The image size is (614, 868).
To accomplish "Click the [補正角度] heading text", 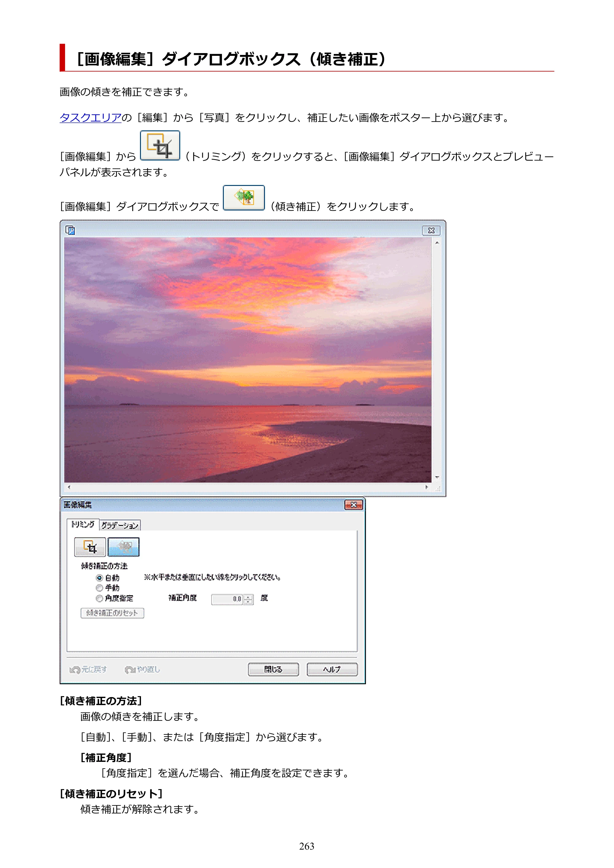I will point(106,757).
